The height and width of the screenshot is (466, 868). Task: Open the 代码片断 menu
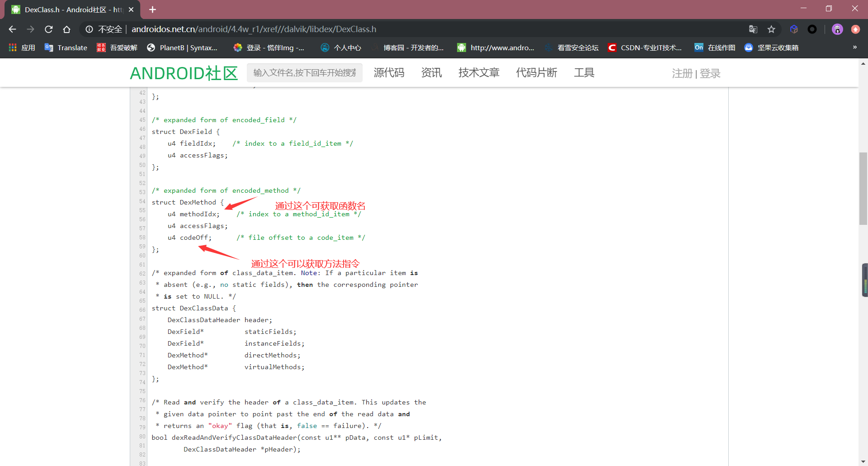pyautogui.click(x=537, y=73)
